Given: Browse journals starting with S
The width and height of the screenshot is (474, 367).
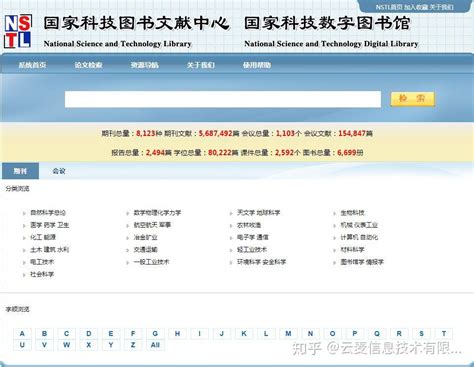Looking at the screenshot, I should pos(421,334).
